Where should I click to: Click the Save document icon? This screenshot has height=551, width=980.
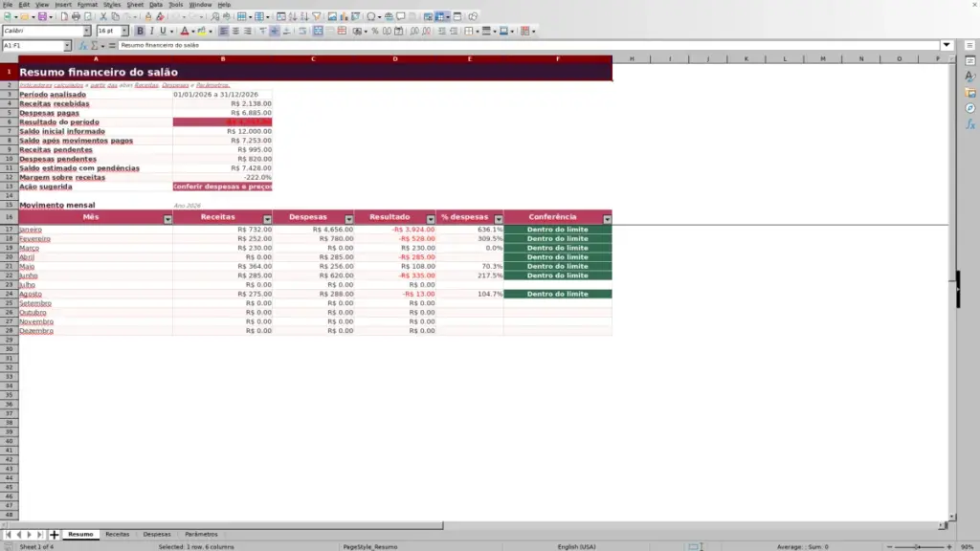[x=42, y=17]
